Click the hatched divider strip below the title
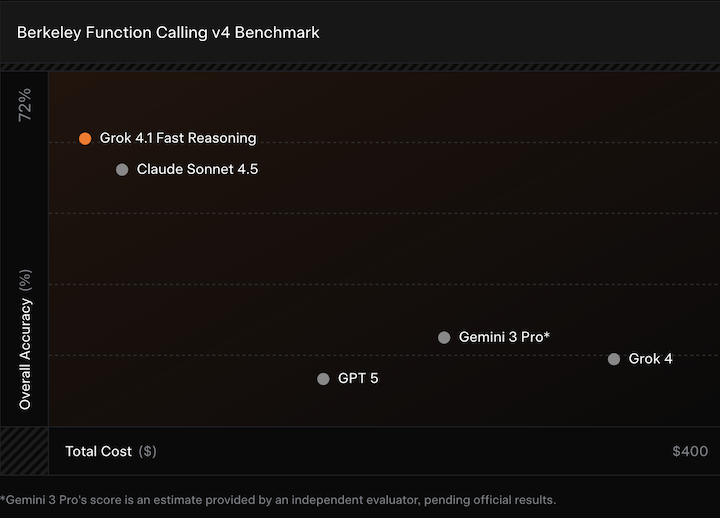This screenshot has width=720, height=518. pyautogui.click(x=360, y=67)
